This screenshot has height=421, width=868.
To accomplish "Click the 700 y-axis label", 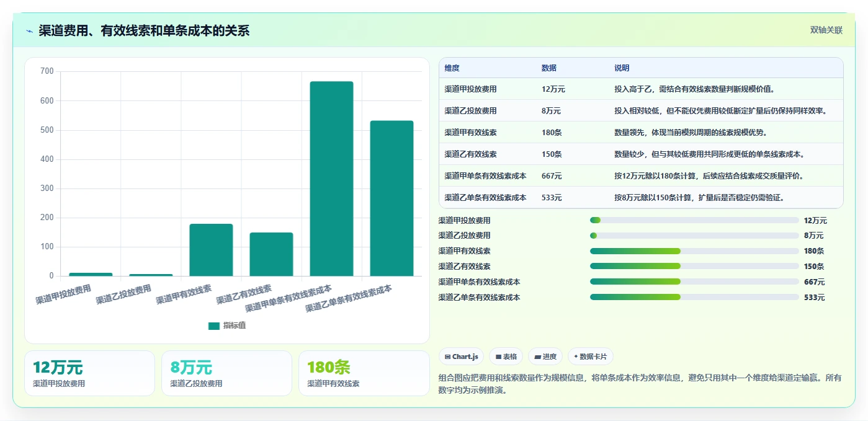I will [x=47, y=71].
